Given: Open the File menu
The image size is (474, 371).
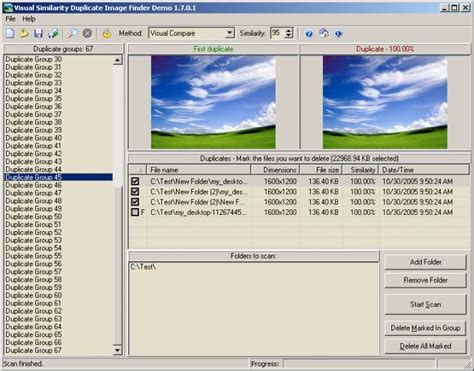Looking at the screenshot, I should tap(11, 19).
